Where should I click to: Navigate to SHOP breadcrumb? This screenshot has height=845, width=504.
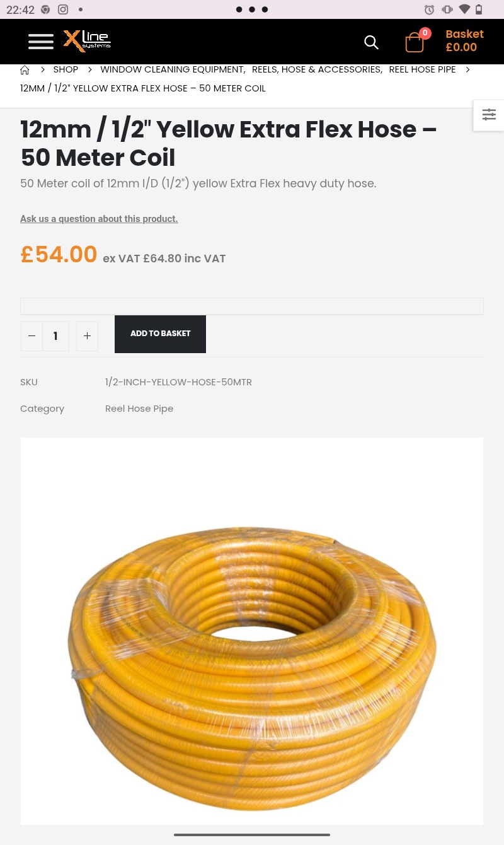pos(66,69)
